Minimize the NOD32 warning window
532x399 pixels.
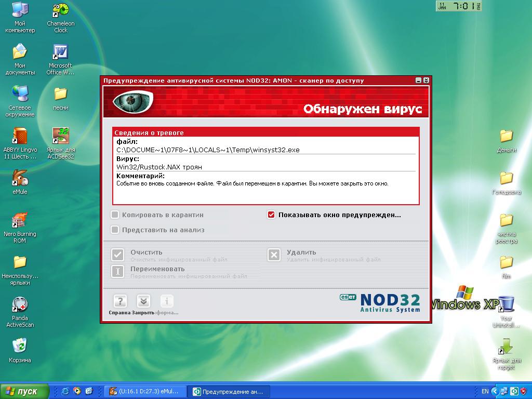coord(419,81)
